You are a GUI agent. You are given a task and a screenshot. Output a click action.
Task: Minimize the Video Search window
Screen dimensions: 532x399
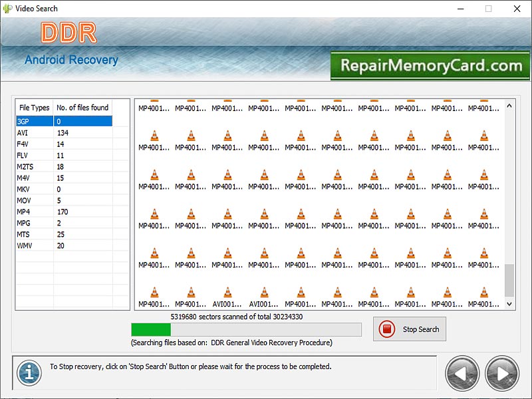click(460, 9)
